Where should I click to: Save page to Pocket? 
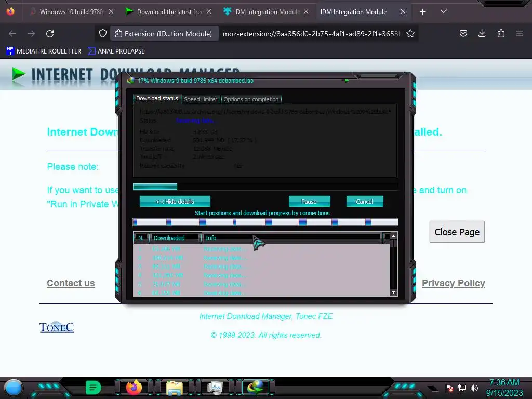coord(463,33)
